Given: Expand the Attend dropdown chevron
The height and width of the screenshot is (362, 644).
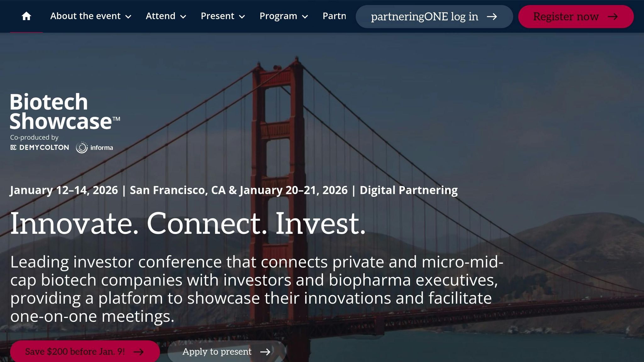Looking at the screenshot, I should [183, 17].
